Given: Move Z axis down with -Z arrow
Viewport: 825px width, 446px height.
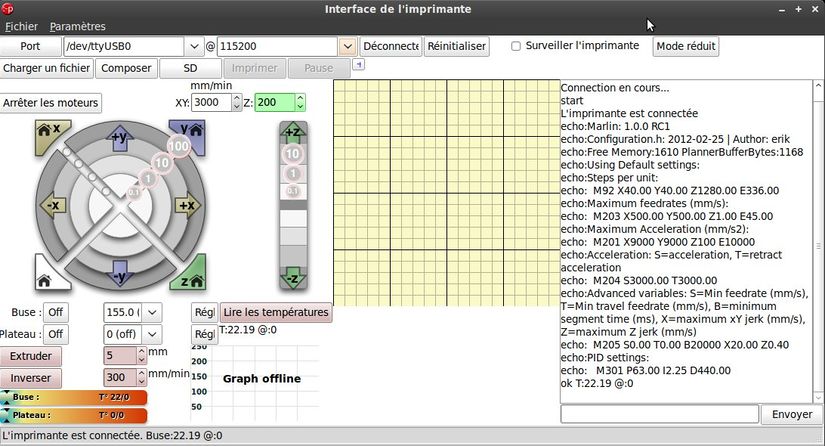Looking at the screenshot, I should 293,276.
